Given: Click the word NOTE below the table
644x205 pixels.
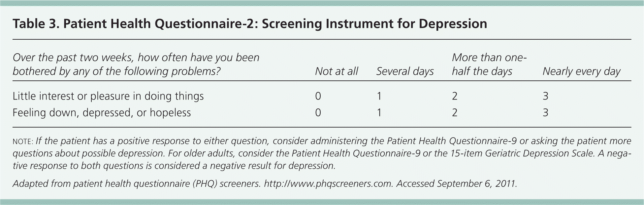Looking at the screenshot, I should (x=22, y=142).
